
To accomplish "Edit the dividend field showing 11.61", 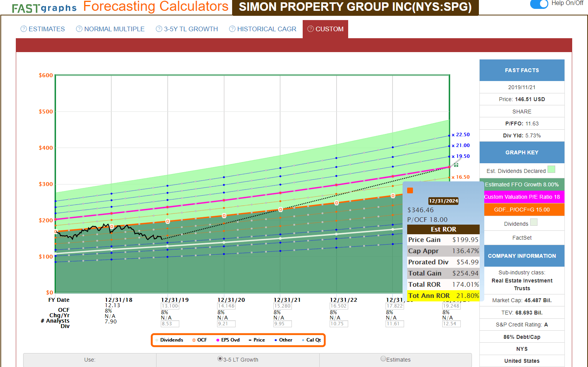I will click(x=395, y=324).
